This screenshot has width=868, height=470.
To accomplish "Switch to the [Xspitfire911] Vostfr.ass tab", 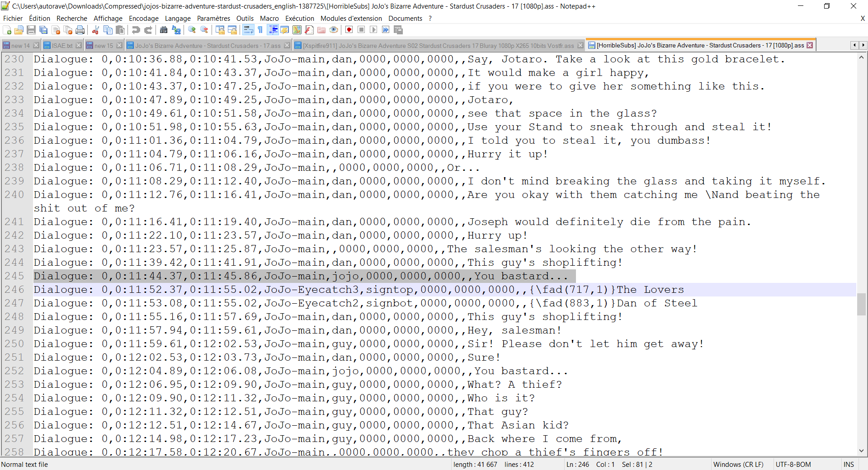I will [x=438, y=46].
